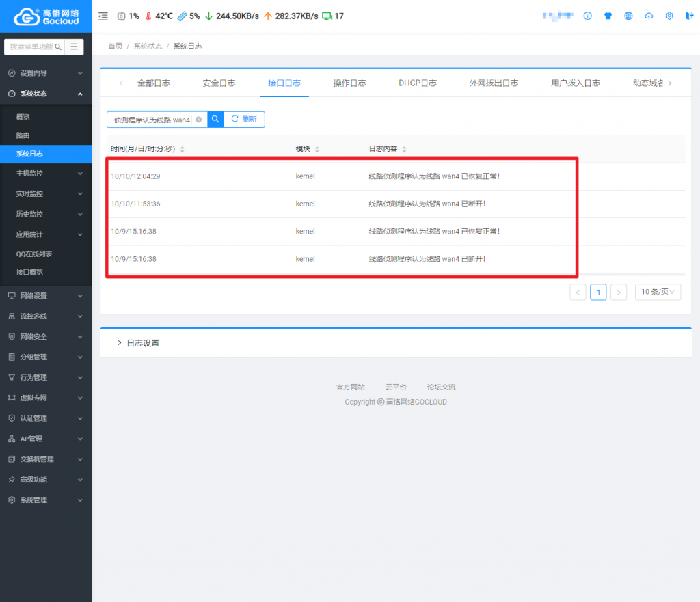This screenshot has width=700, height=602.
Task: Select the 系统日志 sidebar item
Action: click(46, 154)
